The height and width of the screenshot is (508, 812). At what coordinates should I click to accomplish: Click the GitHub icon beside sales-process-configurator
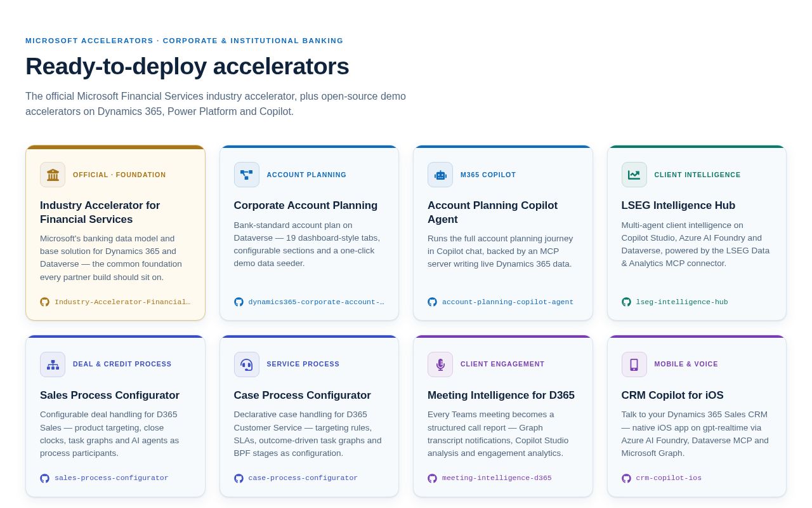(44, 478)
